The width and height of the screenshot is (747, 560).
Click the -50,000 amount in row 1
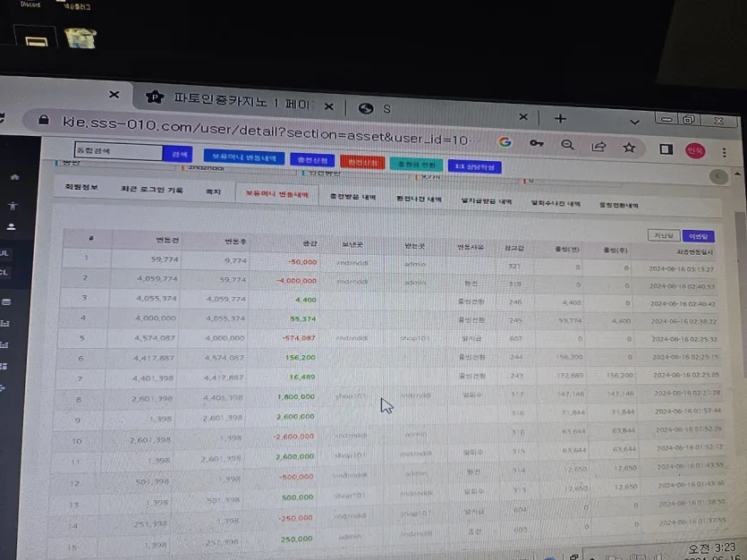coord(302,262)
